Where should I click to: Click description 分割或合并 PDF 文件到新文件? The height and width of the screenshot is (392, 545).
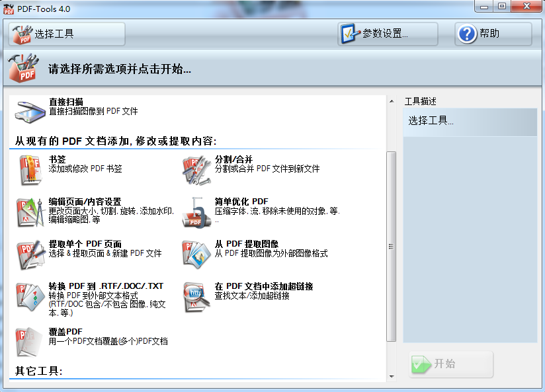click(267, 169)
